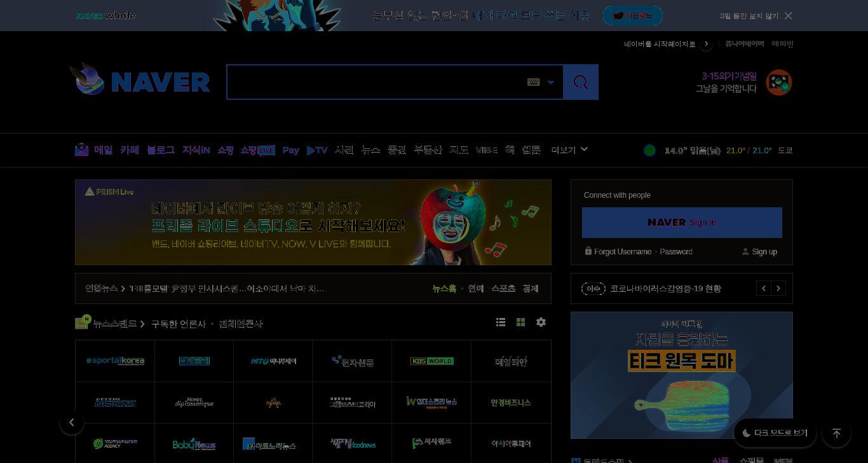Switch to 뉴스홈 in news ticker

(x=444, y=289)
